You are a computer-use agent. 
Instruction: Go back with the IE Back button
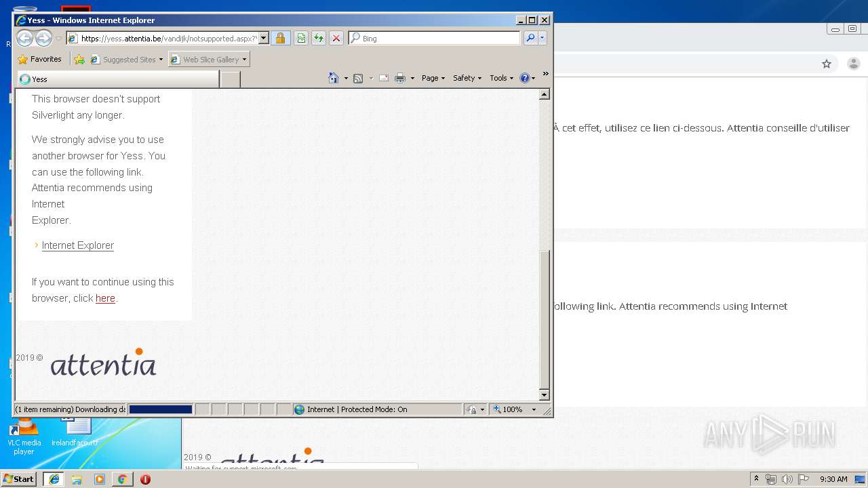24,38
